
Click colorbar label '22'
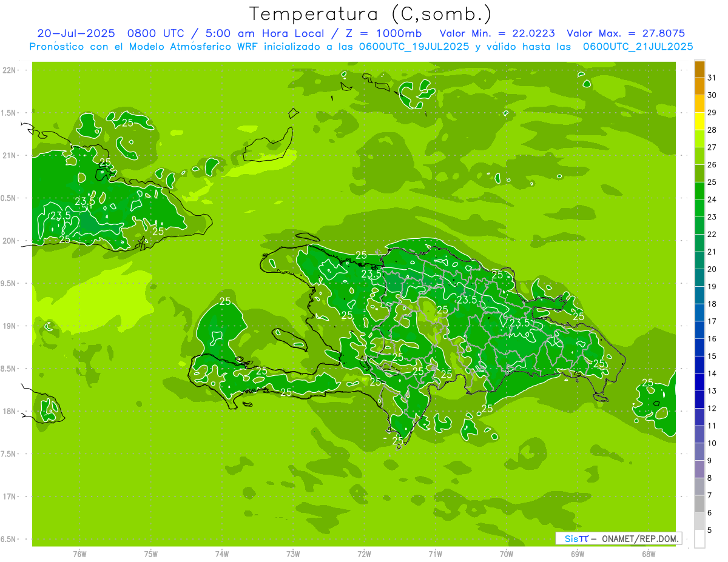(x=712, y=235)
